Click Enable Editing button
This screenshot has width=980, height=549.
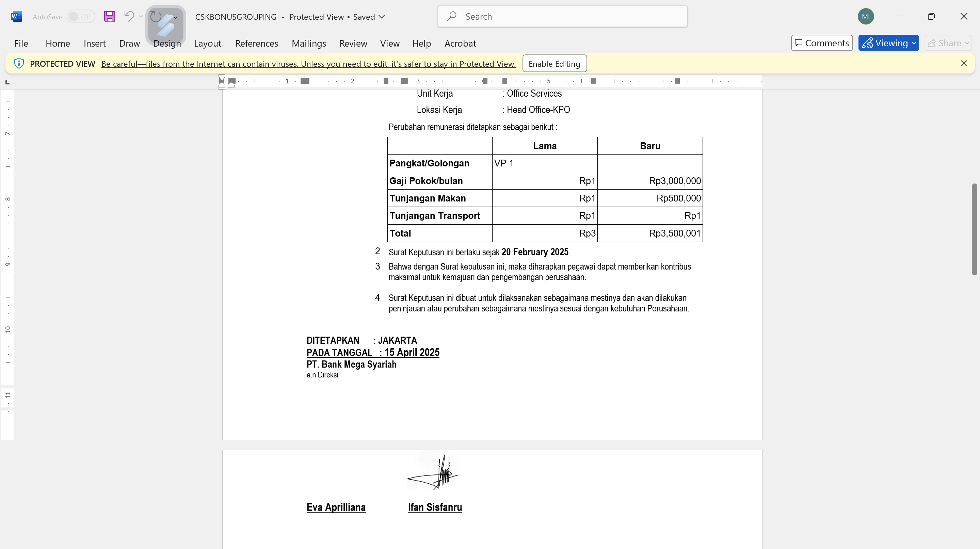[554, 64]
